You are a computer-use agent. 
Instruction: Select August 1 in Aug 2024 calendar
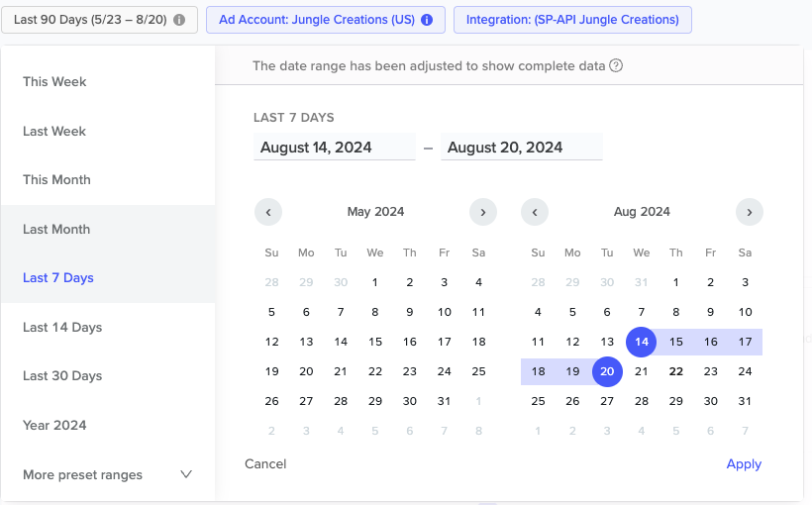(x=675, y=282)
